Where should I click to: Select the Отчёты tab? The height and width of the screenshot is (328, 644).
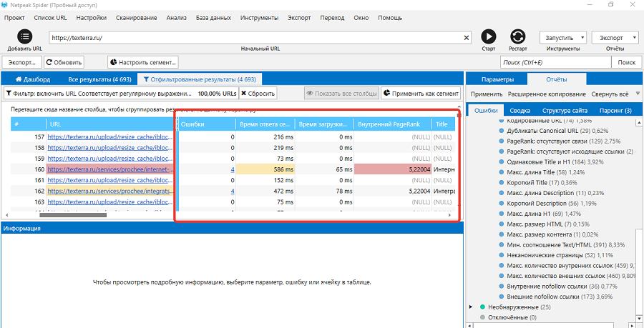(x=557, y=79)
